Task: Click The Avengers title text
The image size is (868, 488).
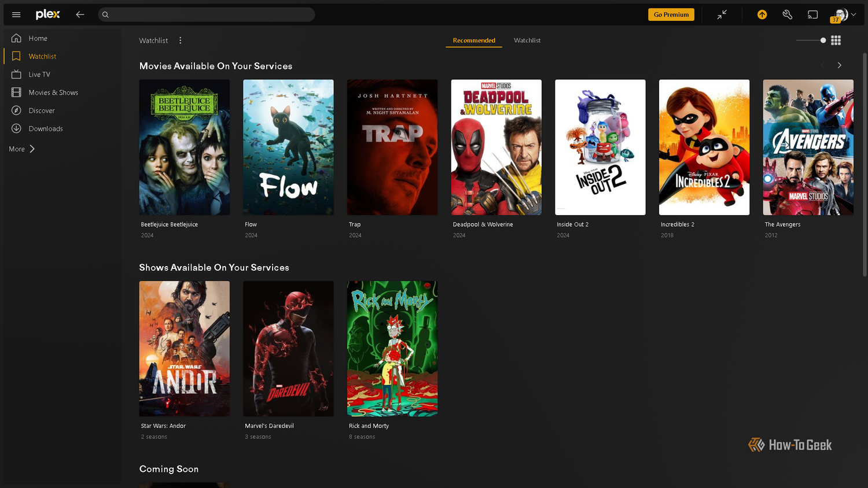Action: click(x=782, y=224)
